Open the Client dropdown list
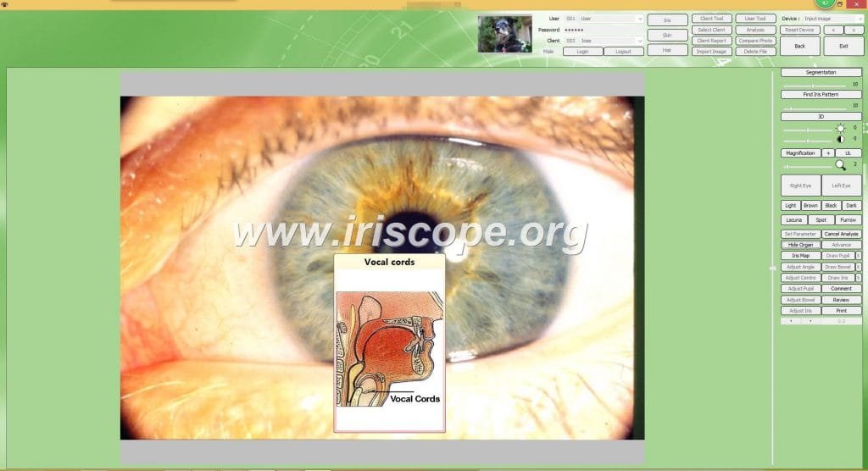 pyautogui.click(x=640, y=41)
